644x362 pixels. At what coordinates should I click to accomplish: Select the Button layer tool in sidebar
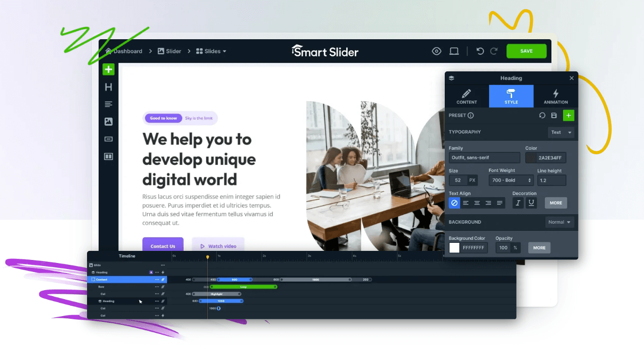(108, 139)
